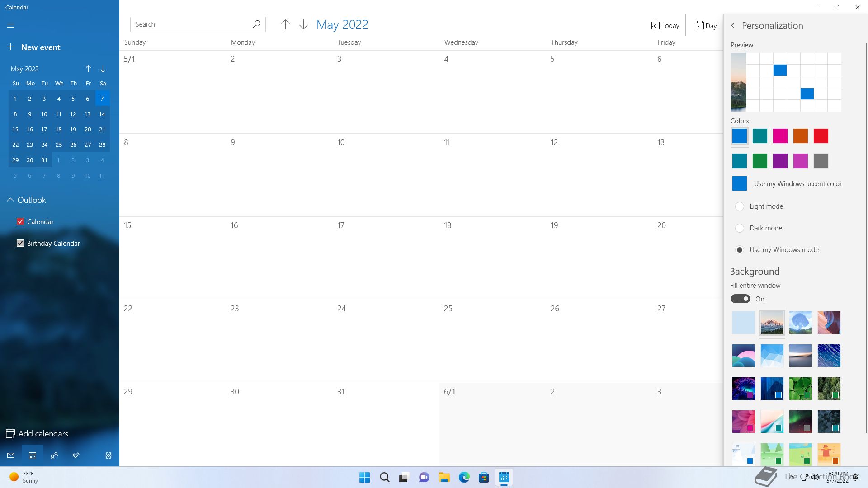Open Task View in taskbar
The height and width of the screenshot is (488, 868).
click(404, 478)
